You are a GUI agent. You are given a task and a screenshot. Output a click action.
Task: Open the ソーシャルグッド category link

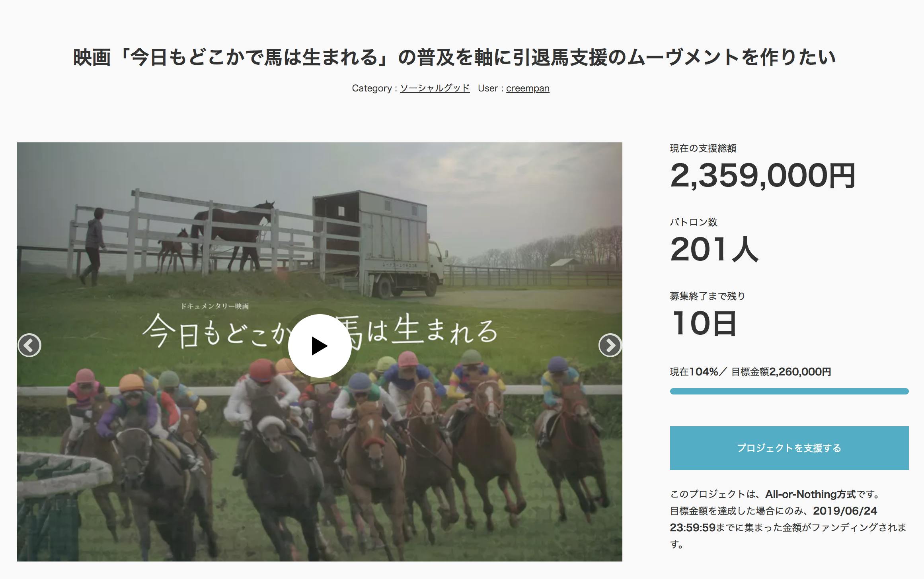(x=435, y=88)
